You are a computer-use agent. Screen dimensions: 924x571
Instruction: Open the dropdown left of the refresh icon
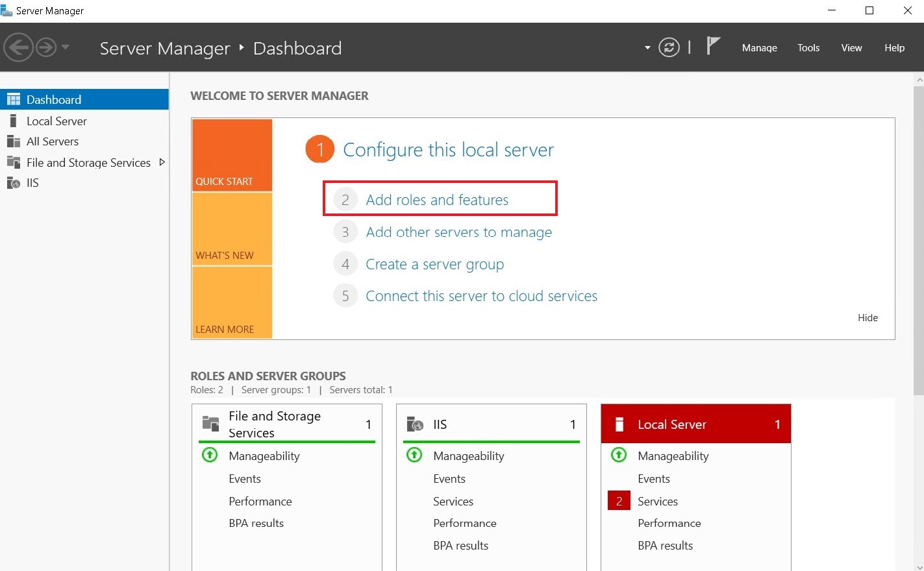tap(646, 47)
